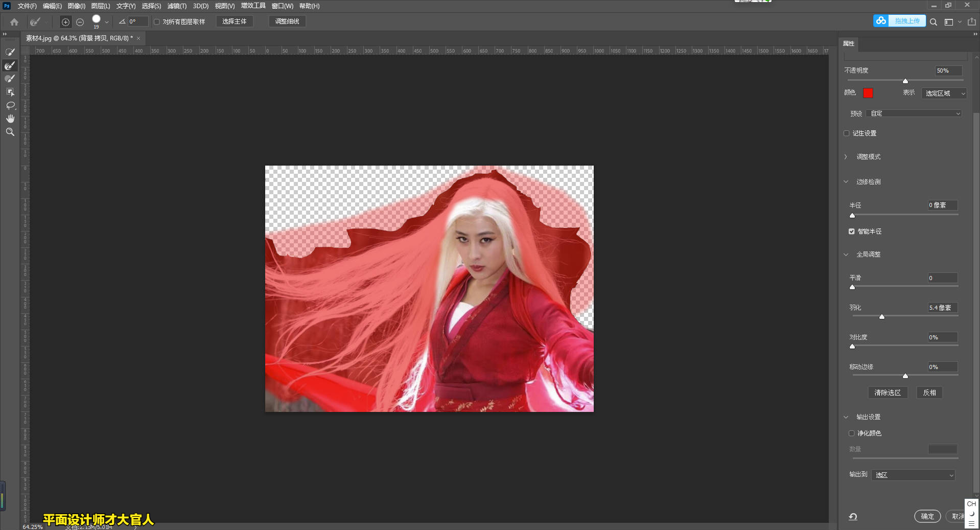
Task: Click the Home icon in options bar
Action: 14,22
